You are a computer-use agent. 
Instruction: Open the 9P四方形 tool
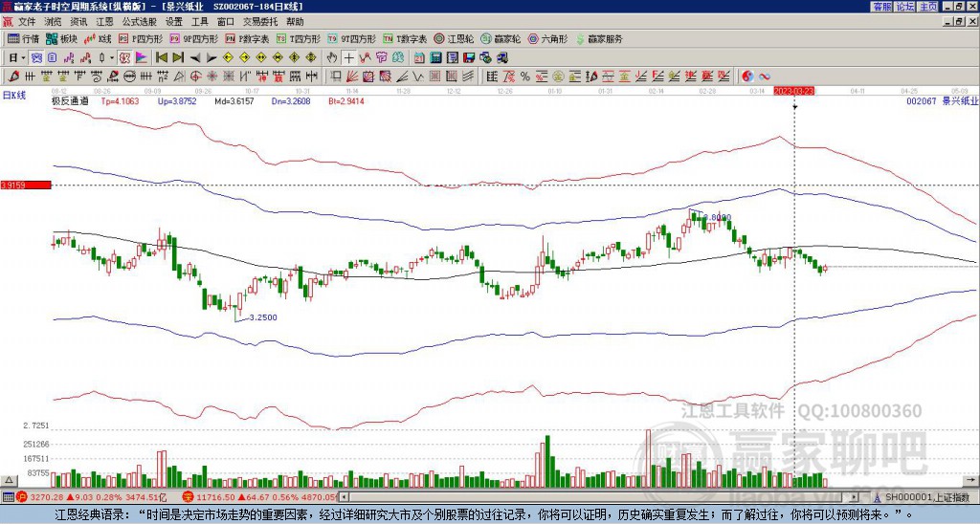[194, 38]
